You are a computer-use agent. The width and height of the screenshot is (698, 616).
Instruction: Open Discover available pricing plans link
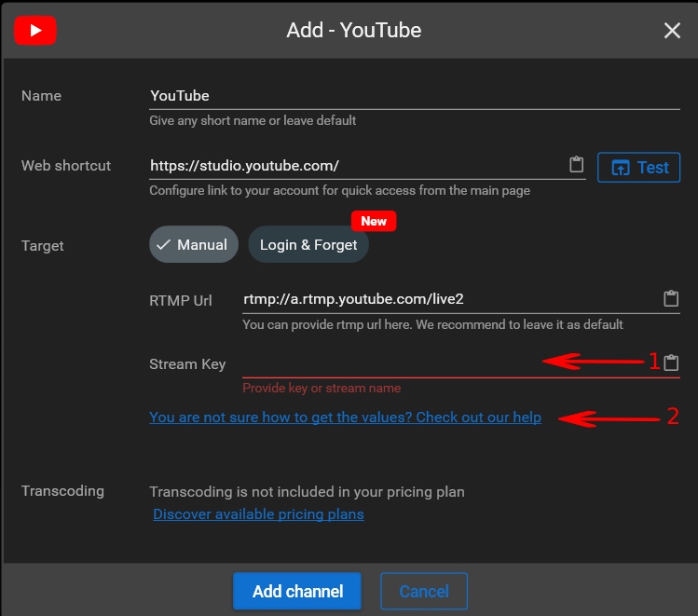[x=258, y=514]
